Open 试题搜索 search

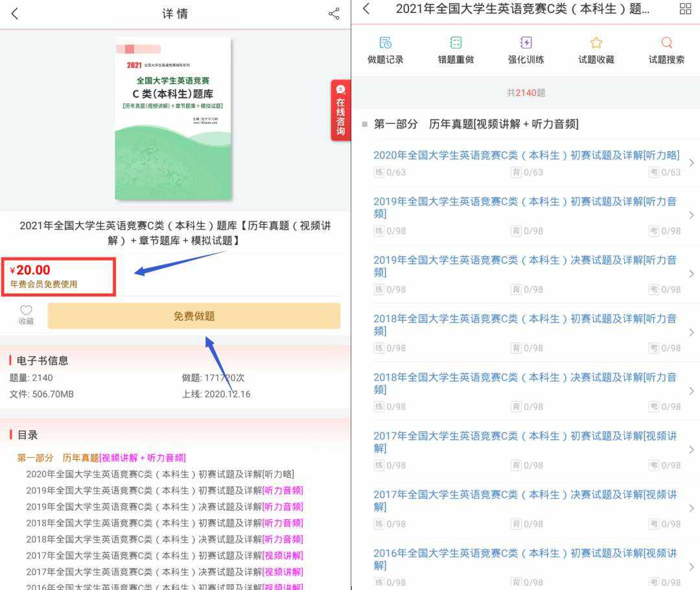(666, 51)
